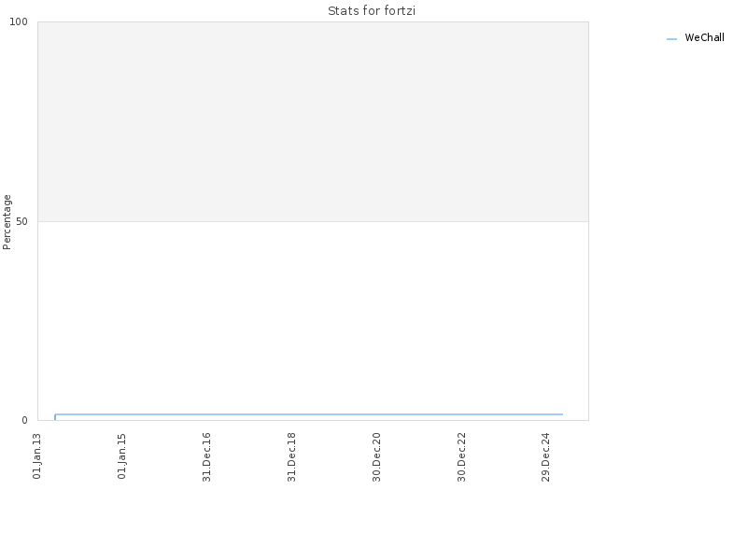Select the 30.Dec.20 x-axis label
This screenshot has width=747, height=560.
376,456
